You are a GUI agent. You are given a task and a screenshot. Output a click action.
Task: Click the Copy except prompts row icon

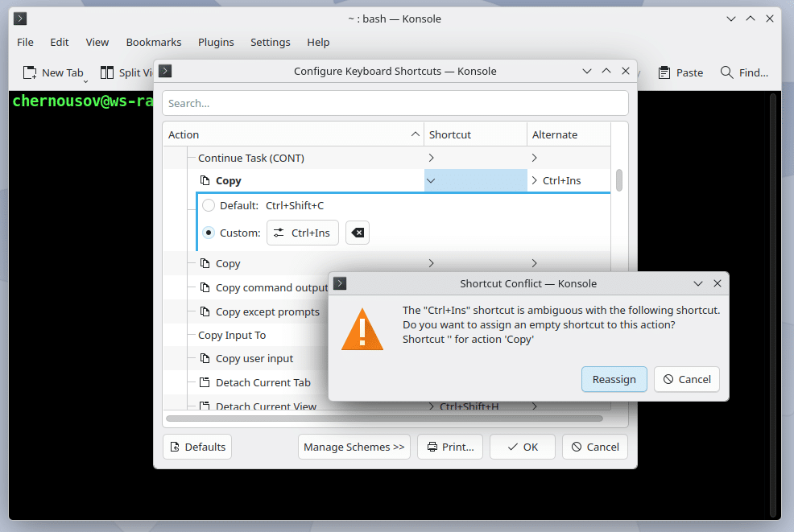pos(205,311)
